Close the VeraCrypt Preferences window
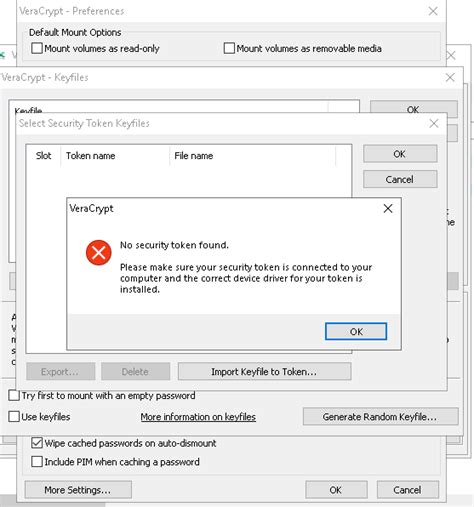 (x=433, y=11)
